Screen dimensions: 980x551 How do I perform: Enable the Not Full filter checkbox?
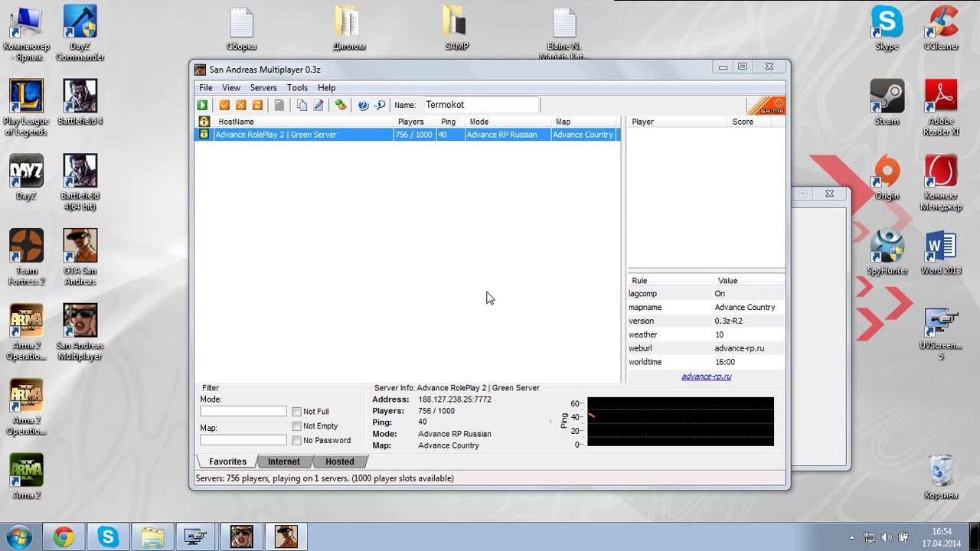tap(296, 412)
